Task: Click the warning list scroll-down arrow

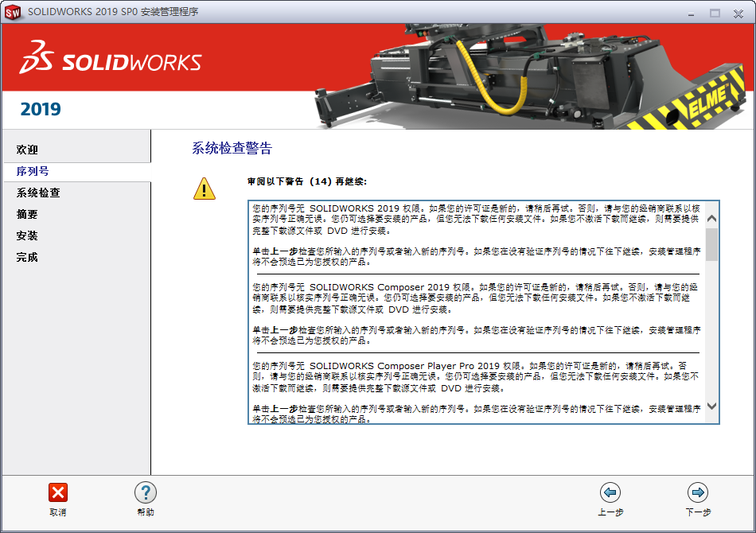Action: pos(711,406)
